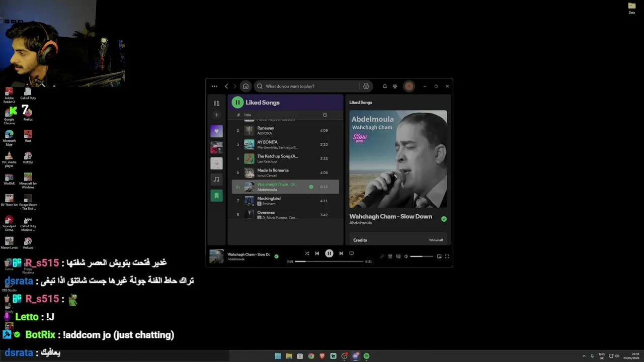Pause playback with green Liked Songs button

[237, 103]
